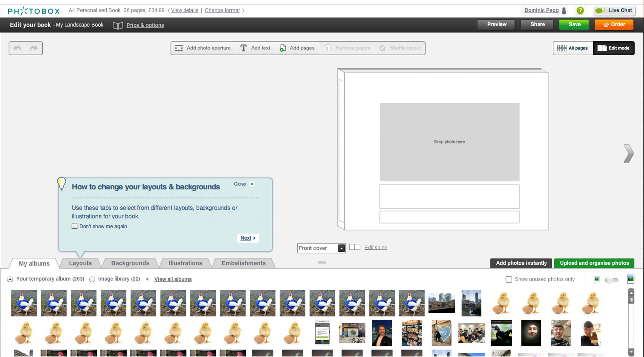Open the View details link
The image size is (644, 357).
185,11
